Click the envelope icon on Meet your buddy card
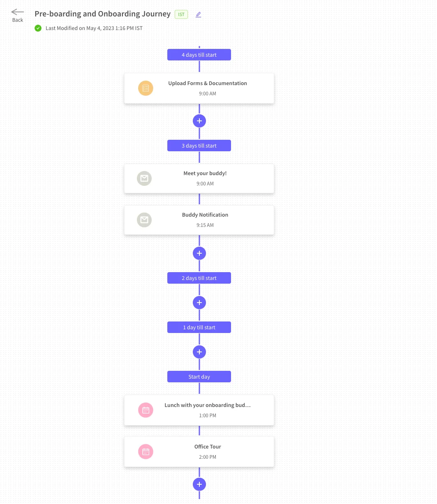Viewport: 437px width, 504px height. (x=144, y=178)
